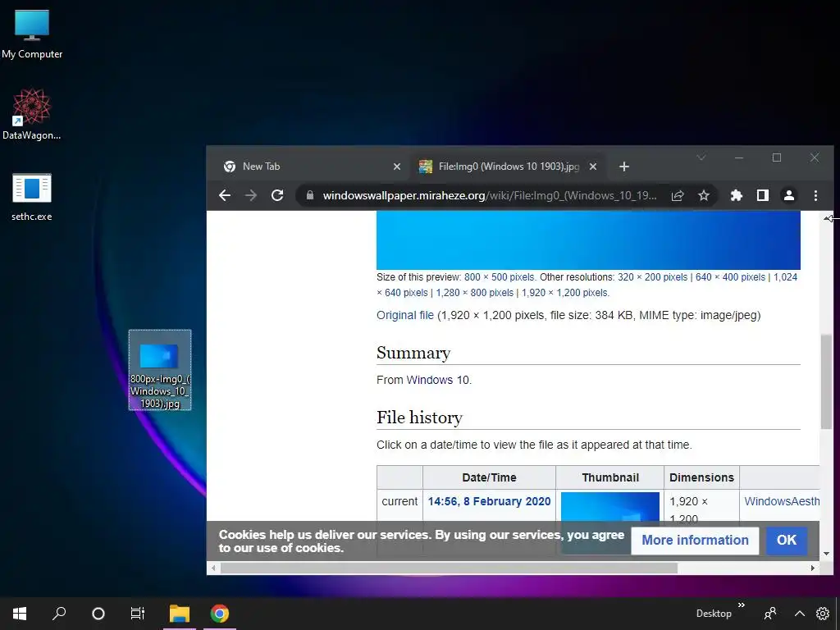Open a new tab with plus button
The width and height of the screenshot is (840, 630).
pyautogui.click(x=623, y=167)
